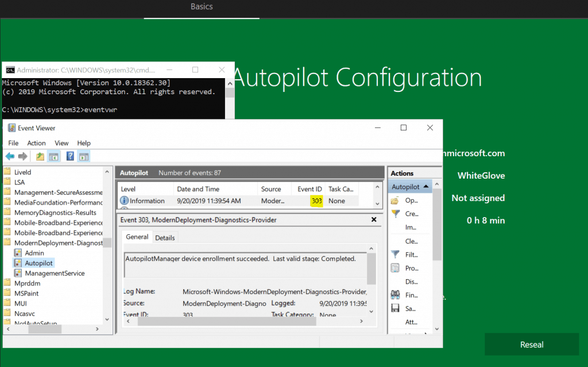Viewport: 588px width, 367px height.
Task: Click tree pane scroll down arrow
Action: (x=107, y=320)
